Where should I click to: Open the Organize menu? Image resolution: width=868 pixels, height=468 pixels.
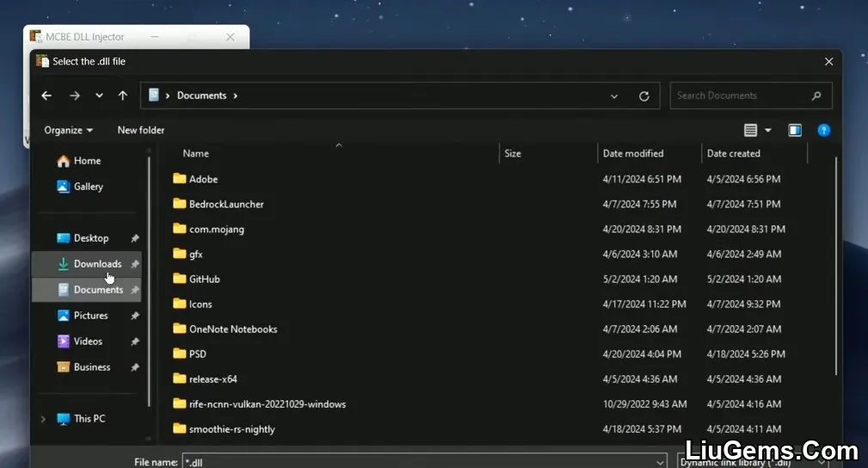[69, 130]
